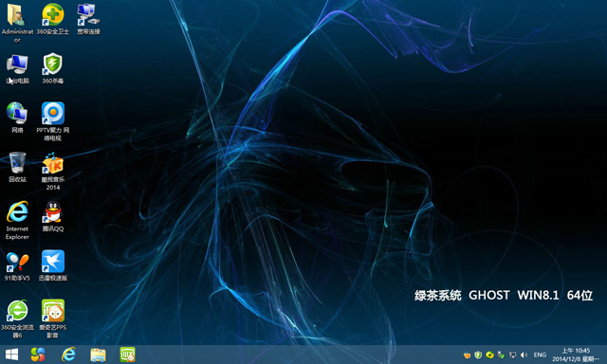The width and height of the screenshot is (607, 364).
Task: Select the 这台电脑 computer icon
Action: [x=17, y=69]
